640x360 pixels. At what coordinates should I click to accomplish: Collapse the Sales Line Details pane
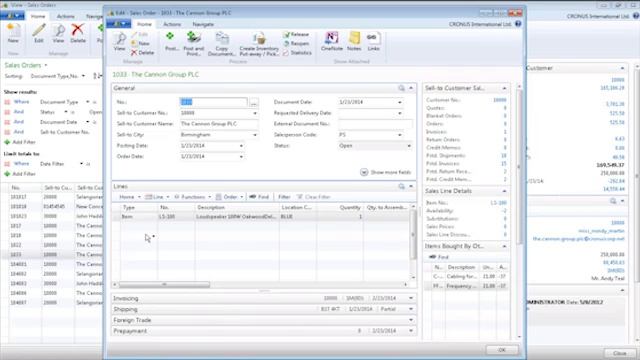pyautogui.click(x=504, y=191)
